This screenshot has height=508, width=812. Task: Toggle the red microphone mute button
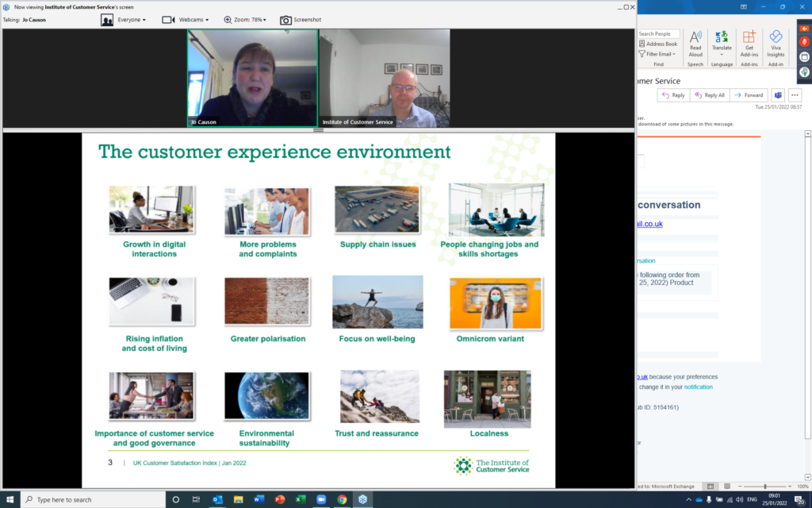coord(804,42)
